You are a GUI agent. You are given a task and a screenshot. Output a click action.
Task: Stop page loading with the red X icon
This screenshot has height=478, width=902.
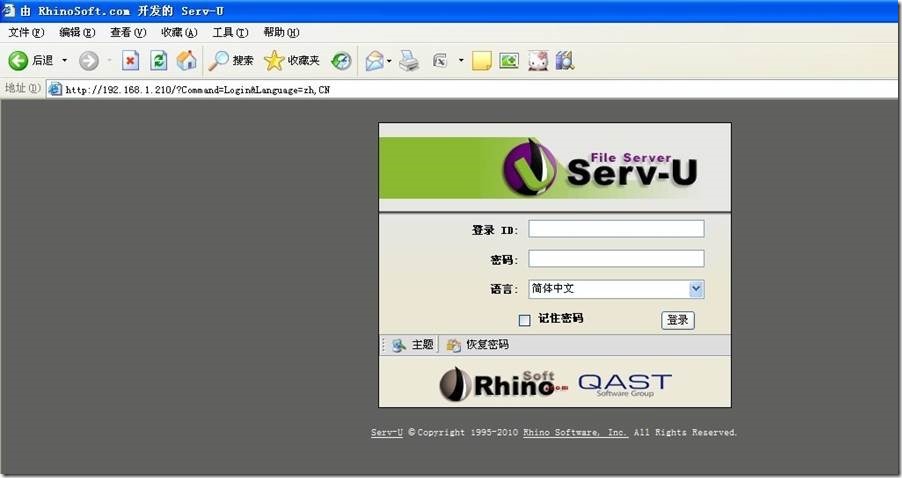(x=131, y=60)
